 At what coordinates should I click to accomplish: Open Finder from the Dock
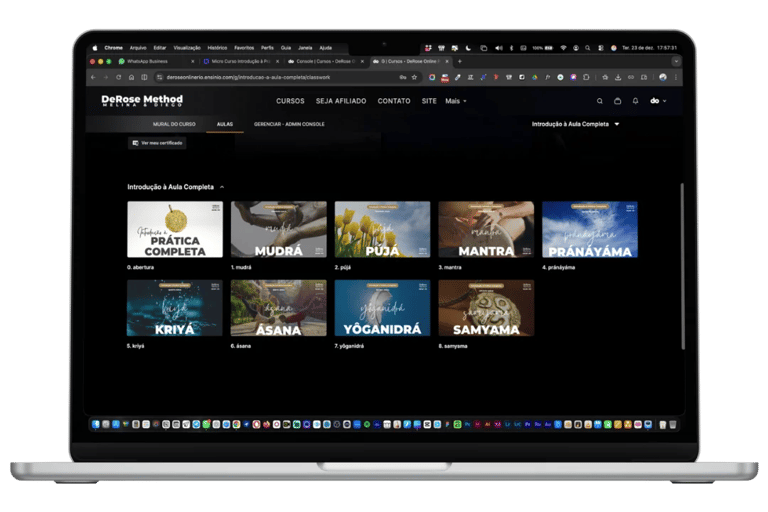click(96, 424)
